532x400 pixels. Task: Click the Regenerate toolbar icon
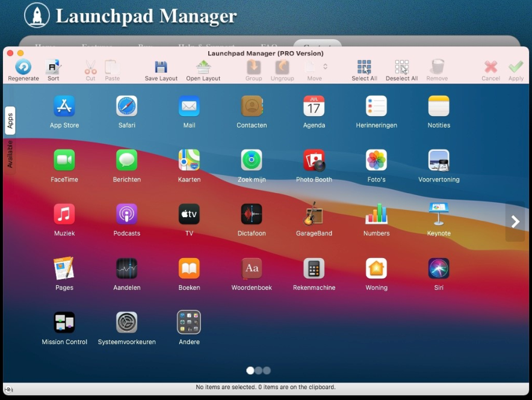pyautogui.click(x=23, y=67)
